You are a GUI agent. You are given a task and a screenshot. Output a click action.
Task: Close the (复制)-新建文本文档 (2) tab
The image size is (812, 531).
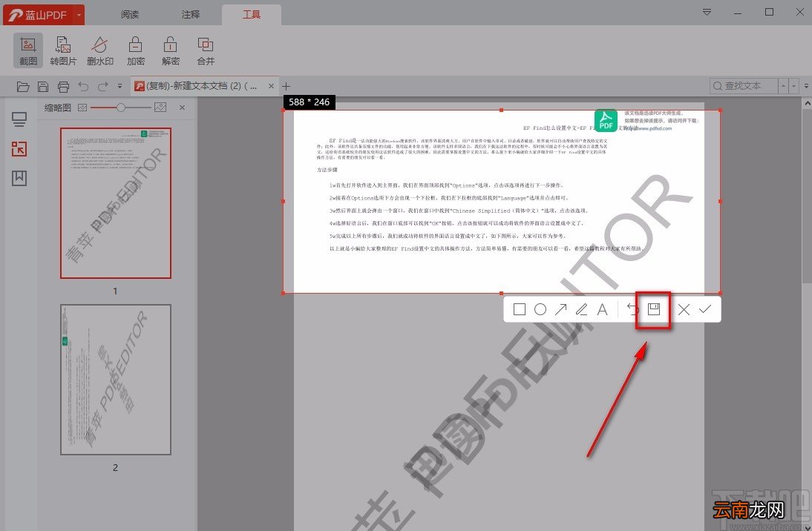click(x=271, y=86)
